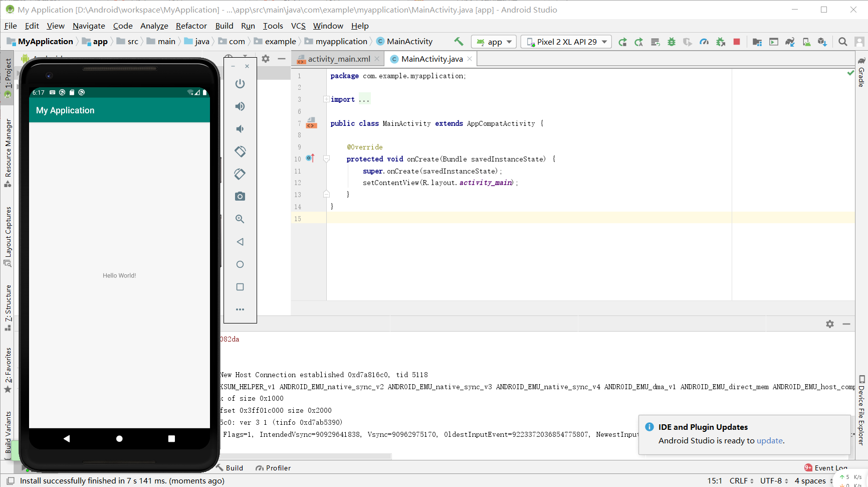Open Project Structure icon in toolbar
Image resolution: width=868 pixels, height=487 pixels.
click(x=757, y=42)
